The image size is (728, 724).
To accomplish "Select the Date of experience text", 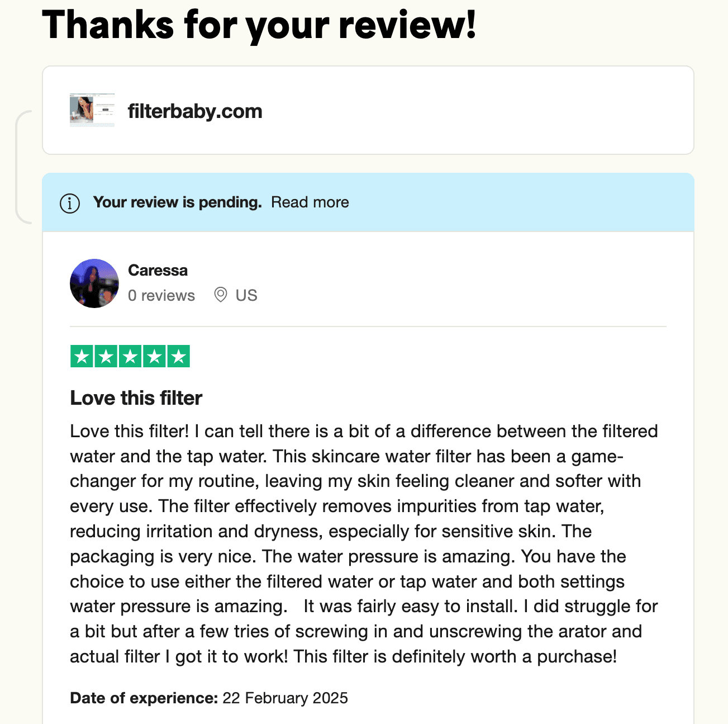I will (x=143, y=698).
